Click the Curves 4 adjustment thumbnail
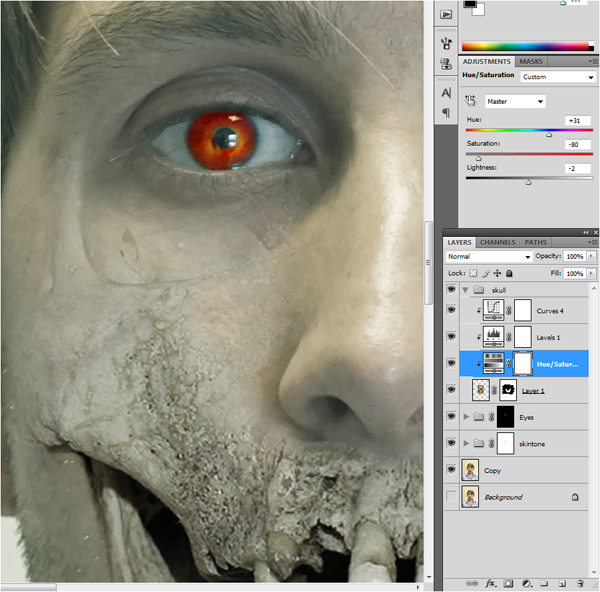 coord(493,310)
